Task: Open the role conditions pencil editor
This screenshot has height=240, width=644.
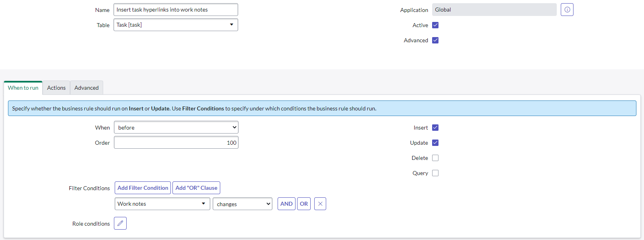Action: pyautogui.click(x=120, y=223)
